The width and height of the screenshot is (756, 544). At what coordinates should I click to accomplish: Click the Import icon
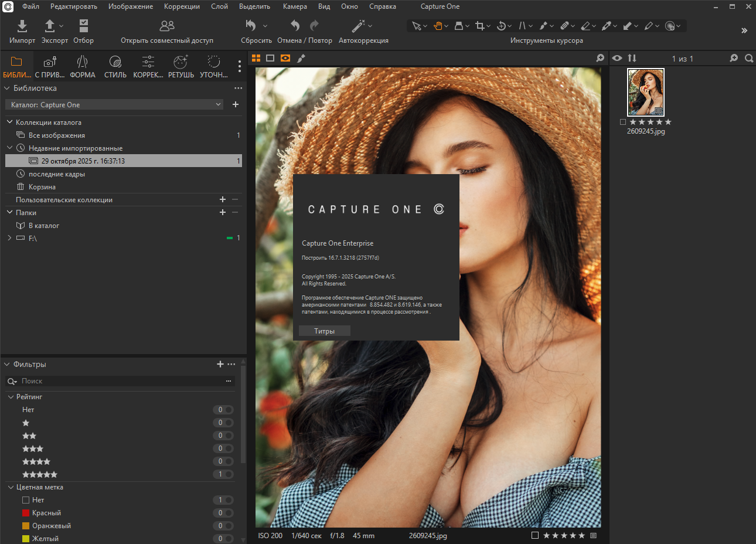point(22,26)
